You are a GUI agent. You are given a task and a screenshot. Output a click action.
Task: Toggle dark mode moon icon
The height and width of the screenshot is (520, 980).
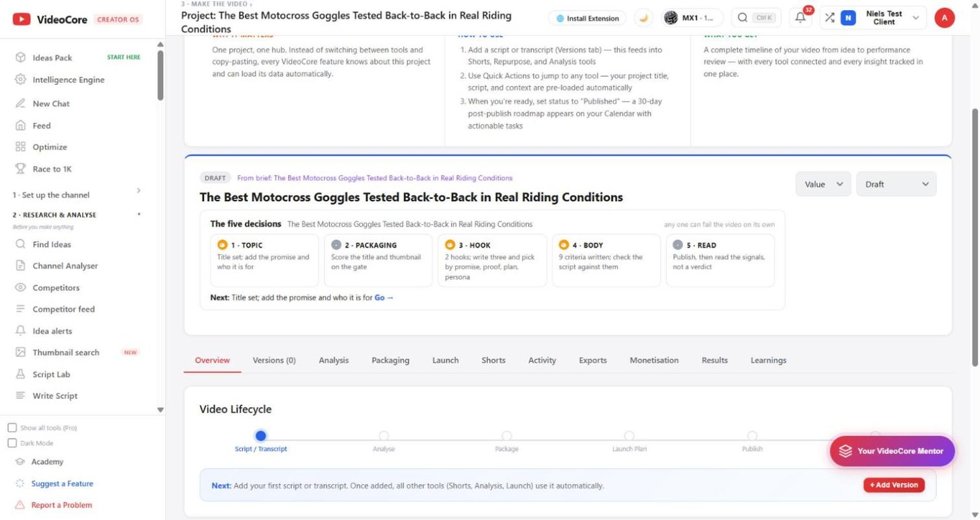643,18
